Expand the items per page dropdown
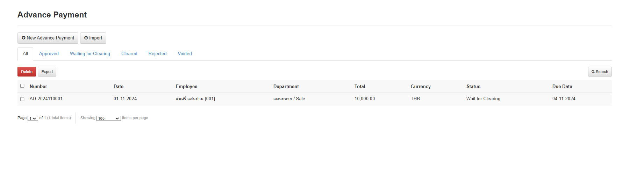The image size is (644, 175). point(109,118)
